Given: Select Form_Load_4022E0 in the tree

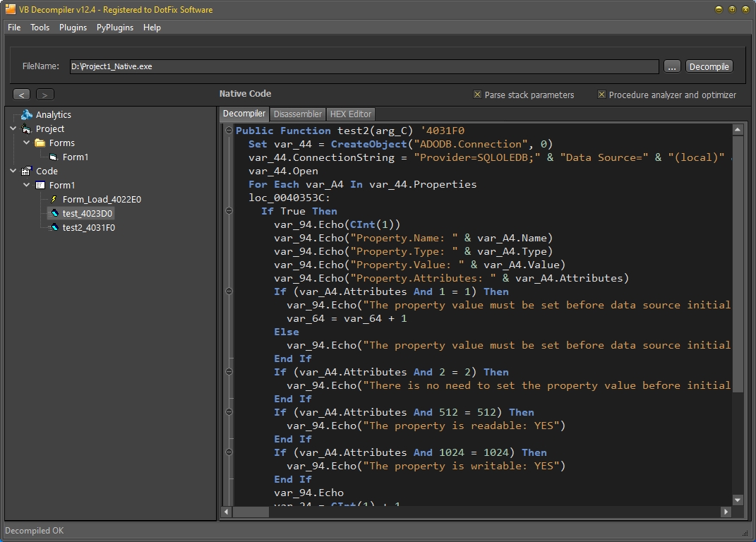Looking at the screenshot, I should tap(102, 199).
